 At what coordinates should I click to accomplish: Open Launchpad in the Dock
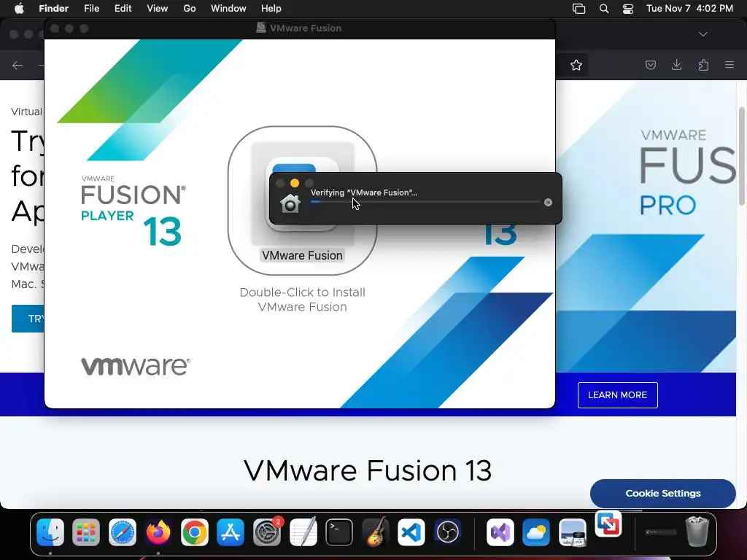86,532
